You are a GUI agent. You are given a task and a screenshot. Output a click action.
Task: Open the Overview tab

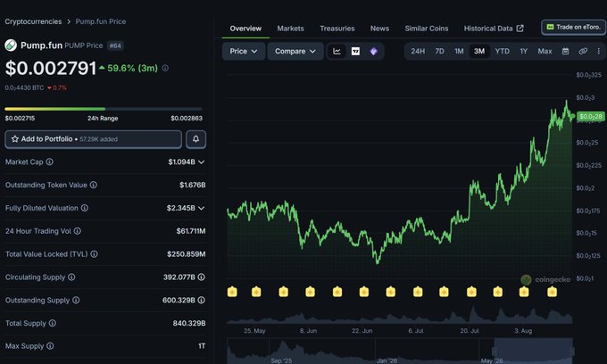click(245, 29)
